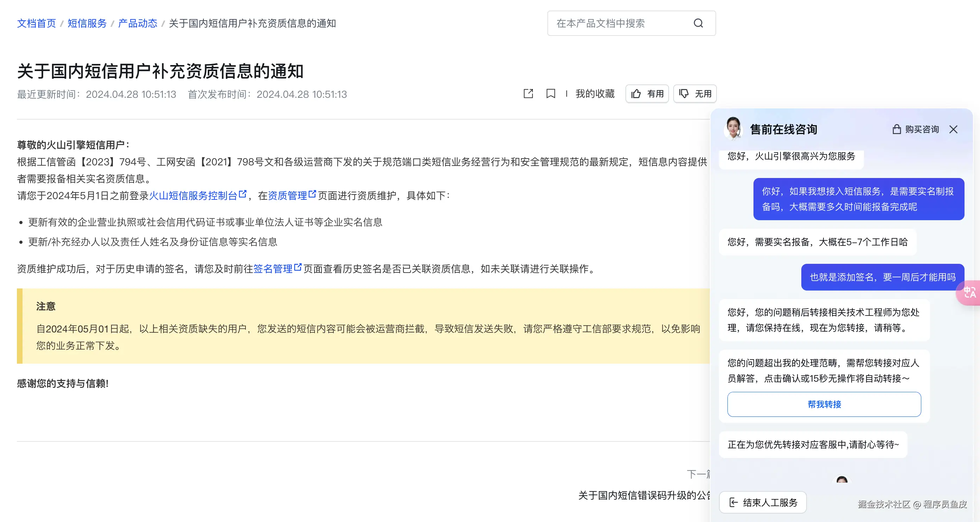Open 火山短信服务控制台 link

click(x=193, y=196)
